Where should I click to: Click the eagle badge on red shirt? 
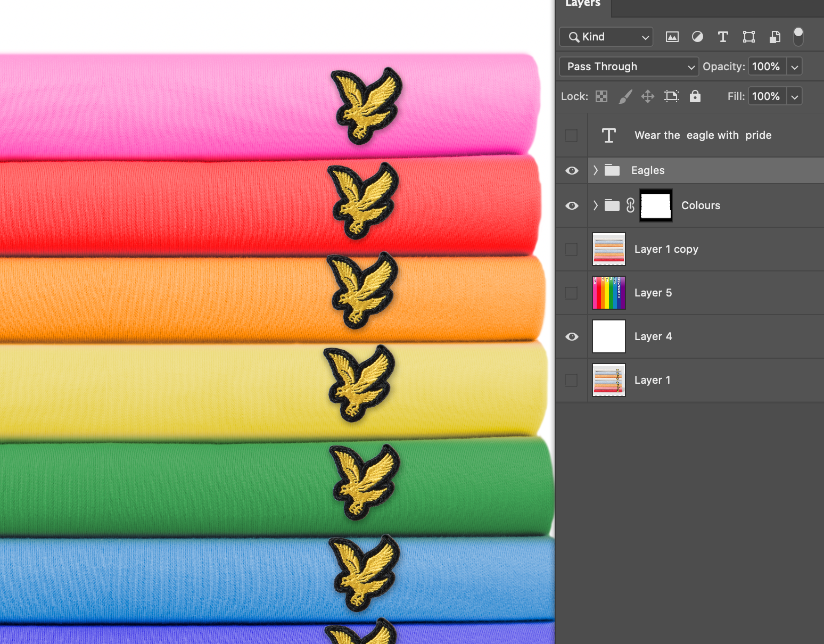pos(364,201)
